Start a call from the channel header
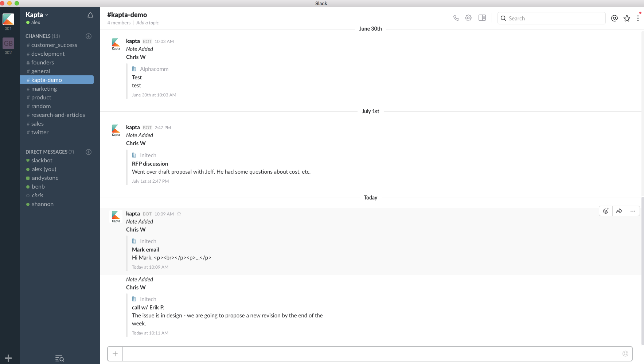Image resolution: width=644 pixels, height=364 pixels. pyautogui.click(x=456, y=17)
